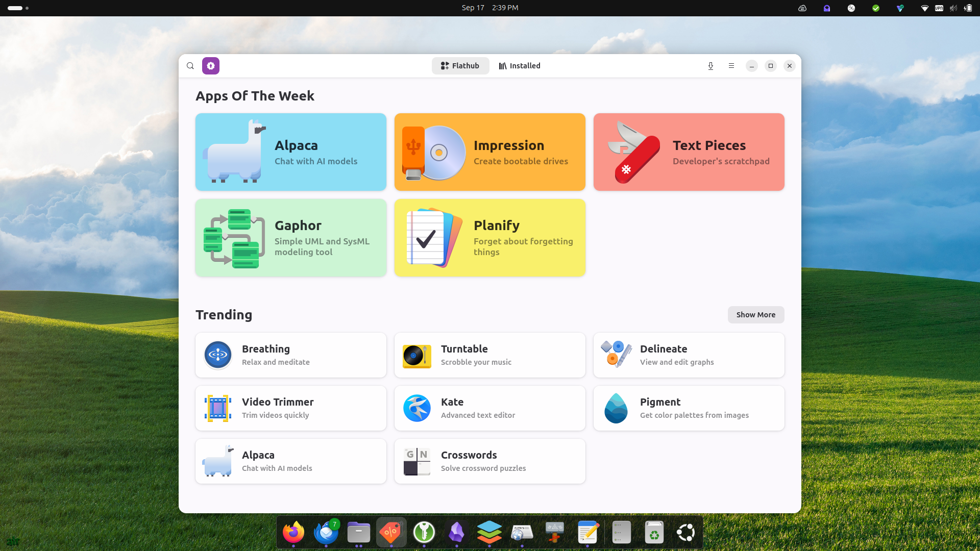Open the Text Pieces featured card
Viewport: 980px width, 551px height.
(689, 152)
